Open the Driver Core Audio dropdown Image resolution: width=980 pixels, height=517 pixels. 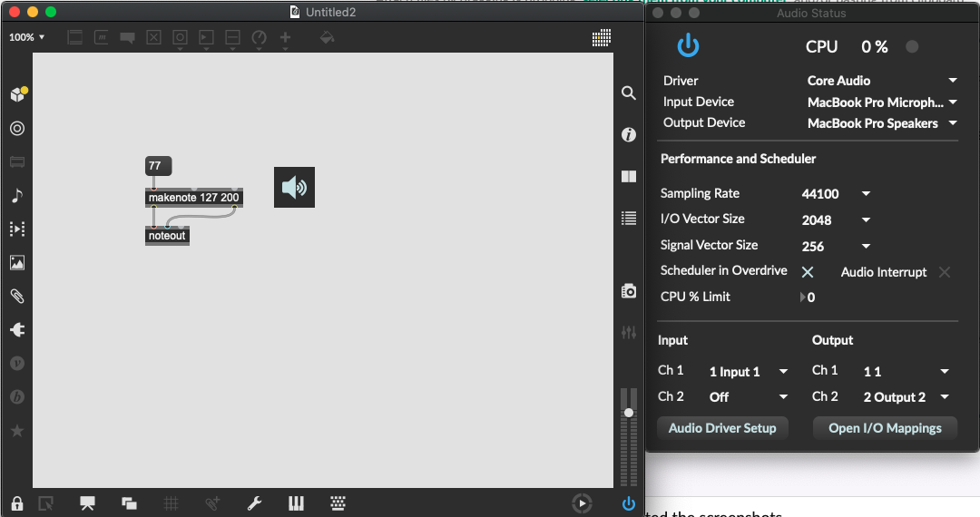tap(882, 81)
